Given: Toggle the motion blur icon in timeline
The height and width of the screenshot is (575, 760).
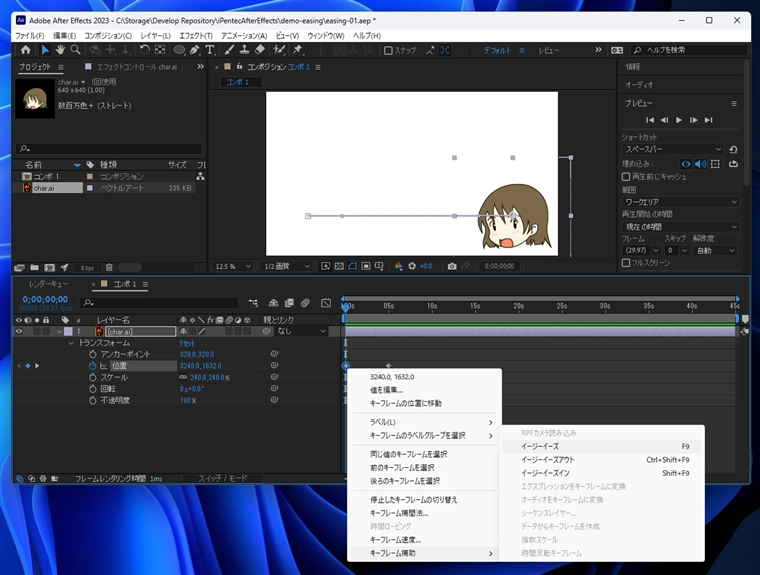Looking at the screenshot, I should point(305,303).
